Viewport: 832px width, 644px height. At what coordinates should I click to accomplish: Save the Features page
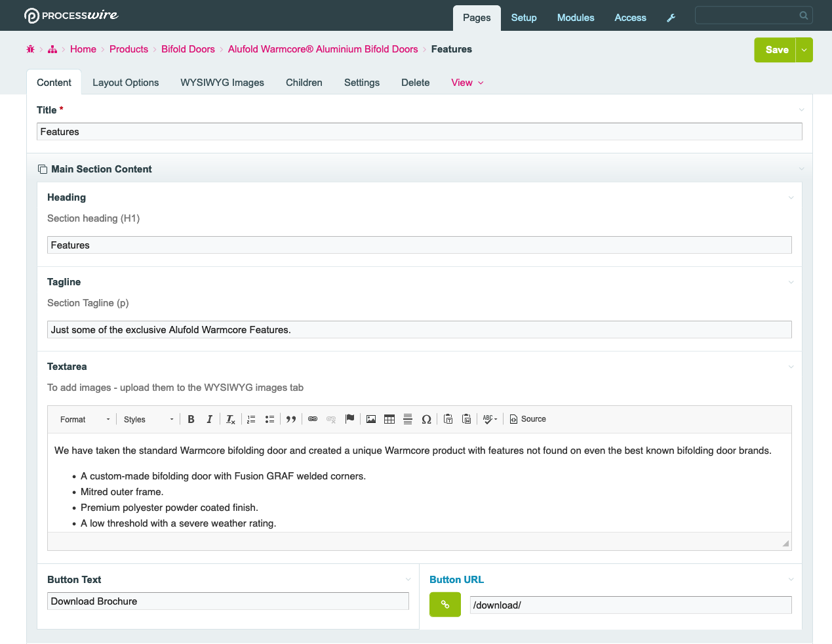pos(776,49)
